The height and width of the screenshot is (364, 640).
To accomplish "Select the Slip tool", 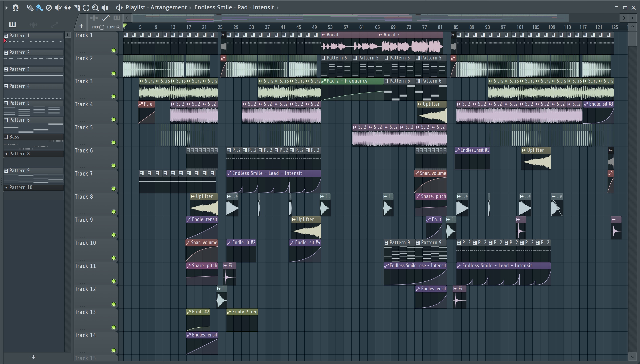I will (x=67, y=8).
